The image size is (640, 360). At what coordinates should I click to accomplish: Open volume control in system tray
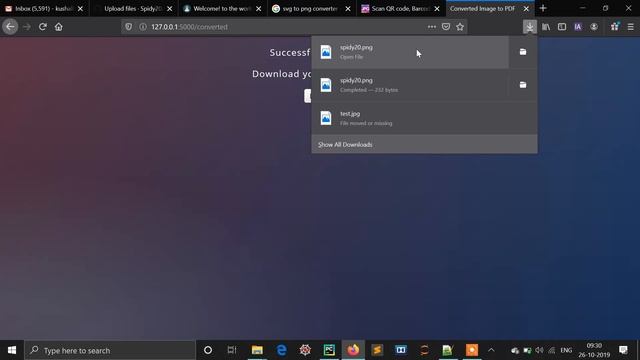tap(539, 350)
